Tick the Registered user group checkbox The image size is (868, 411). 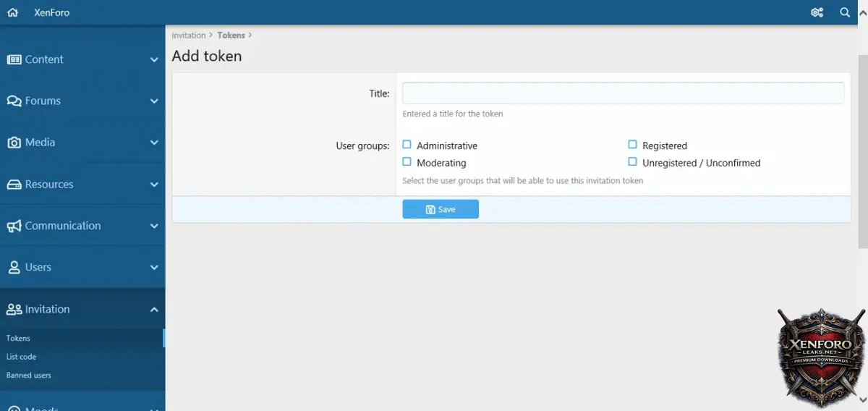pos(633,145)
